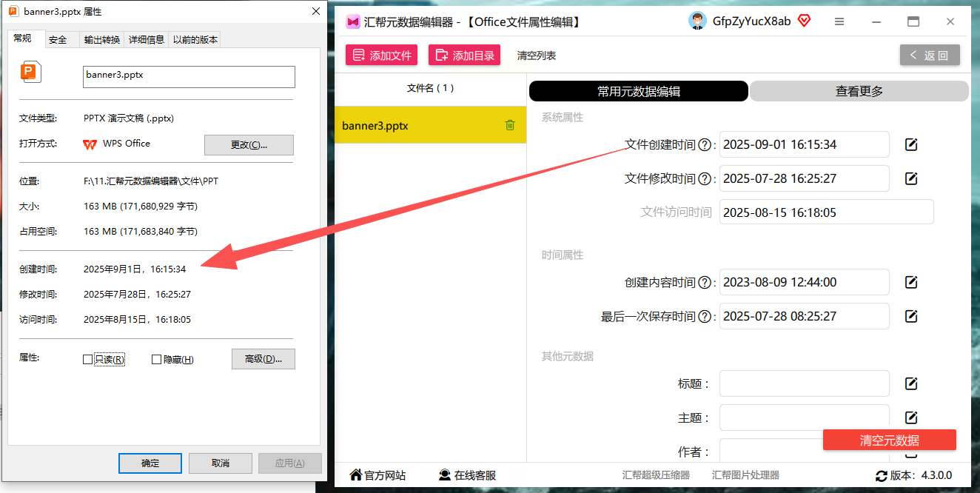Click the 高级(D)... button
The height and width of the screenshot is (493, 980).
(264, 359)
